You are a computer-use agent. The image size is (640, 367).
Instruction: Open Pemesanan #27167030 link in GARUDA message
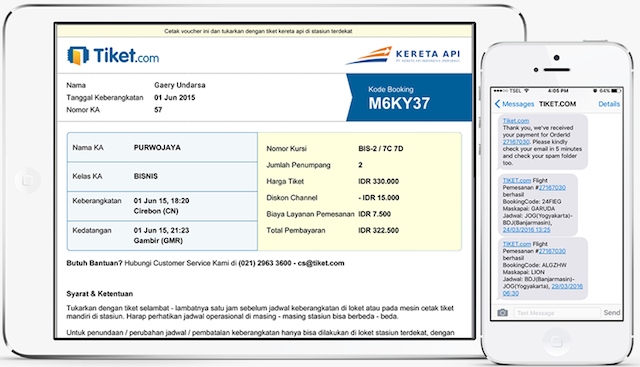pyautogui.click(x=552, y=187)
